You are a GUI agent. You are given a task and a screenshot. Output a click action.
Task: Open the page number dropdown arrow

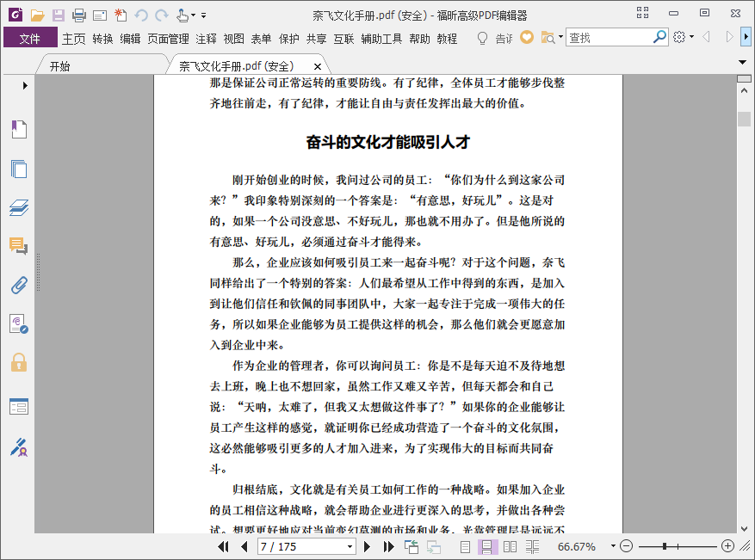pos(350,546)
